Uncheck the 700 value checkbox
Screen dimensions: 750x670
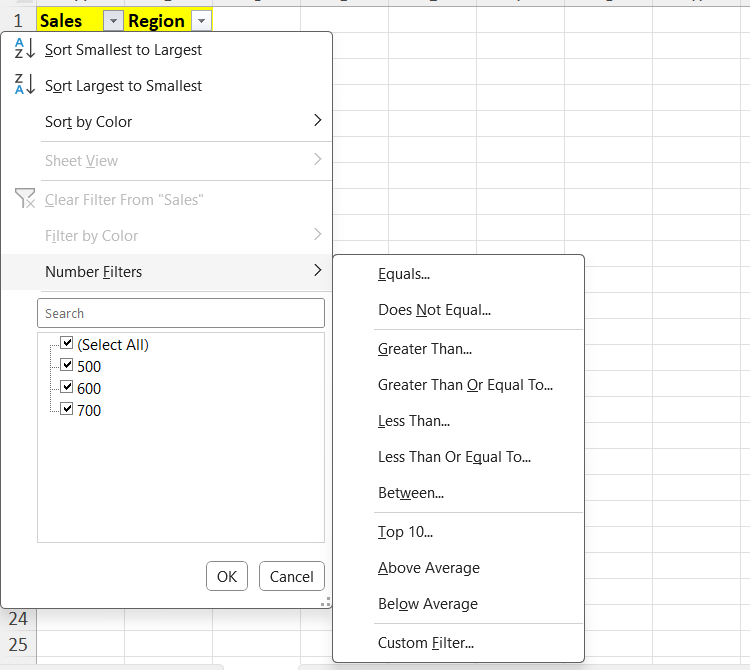coord(67,408)
